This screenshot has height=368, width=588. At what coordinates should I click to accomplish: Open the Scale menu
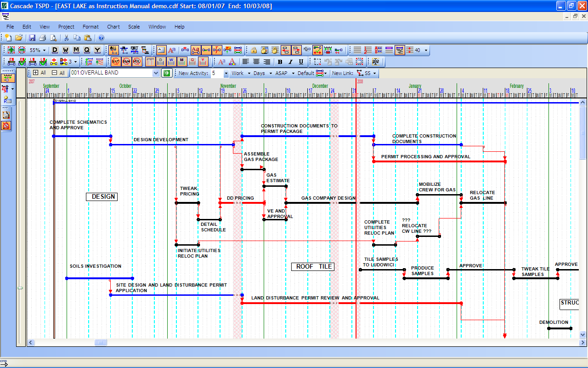click(134, 27)
